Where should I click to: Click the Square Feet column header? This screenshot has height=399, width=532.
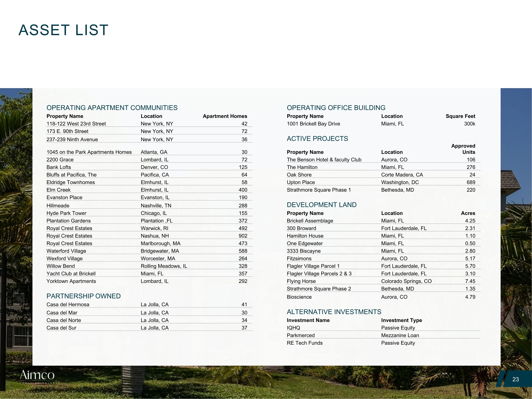(460, 116)
